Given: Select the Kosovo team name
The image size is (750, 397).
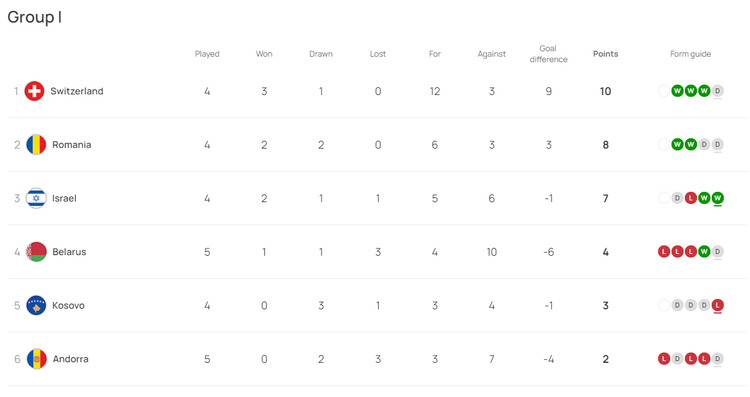Looking at the screenshot, I should (x=68, y=305).
